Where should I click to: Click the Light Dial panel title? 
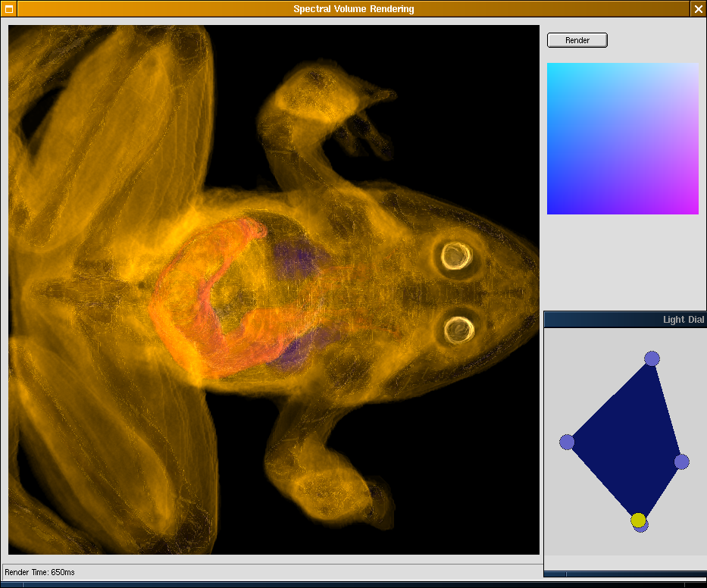click(681, 319)
